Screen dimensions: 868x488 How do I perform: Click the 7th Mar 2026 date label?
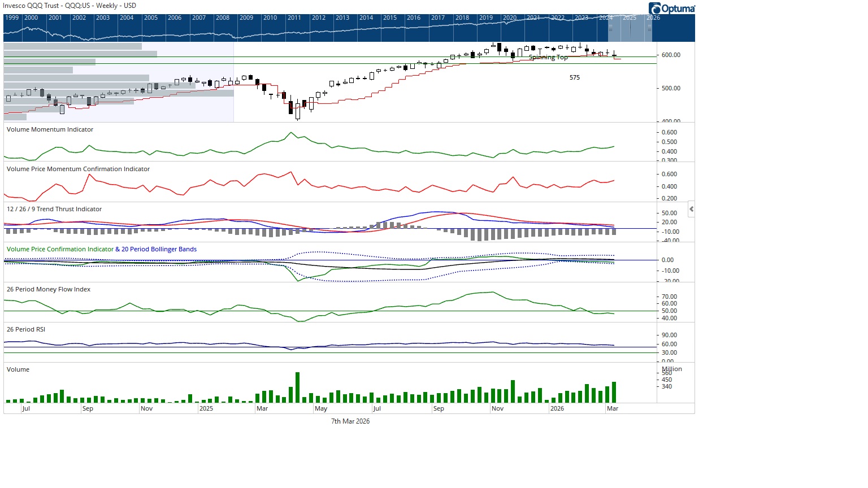tap(350, 421)
